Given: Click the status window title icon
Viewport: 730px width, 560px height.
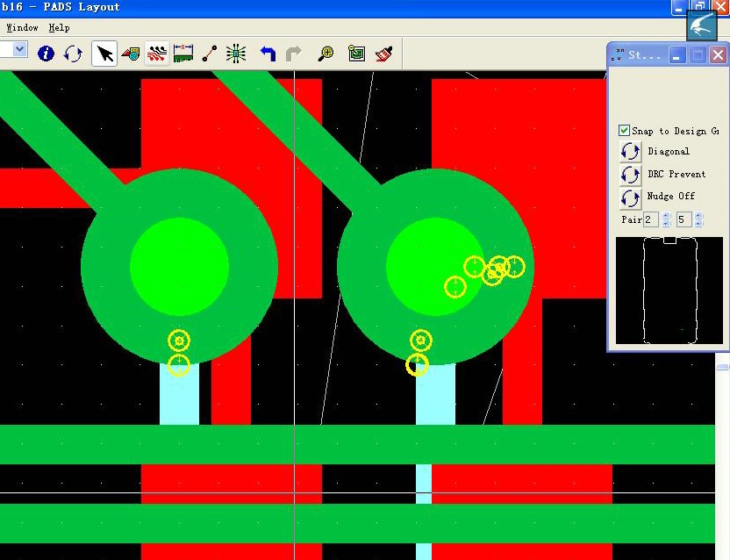Looking at the screenshot, I should point(618,55).
